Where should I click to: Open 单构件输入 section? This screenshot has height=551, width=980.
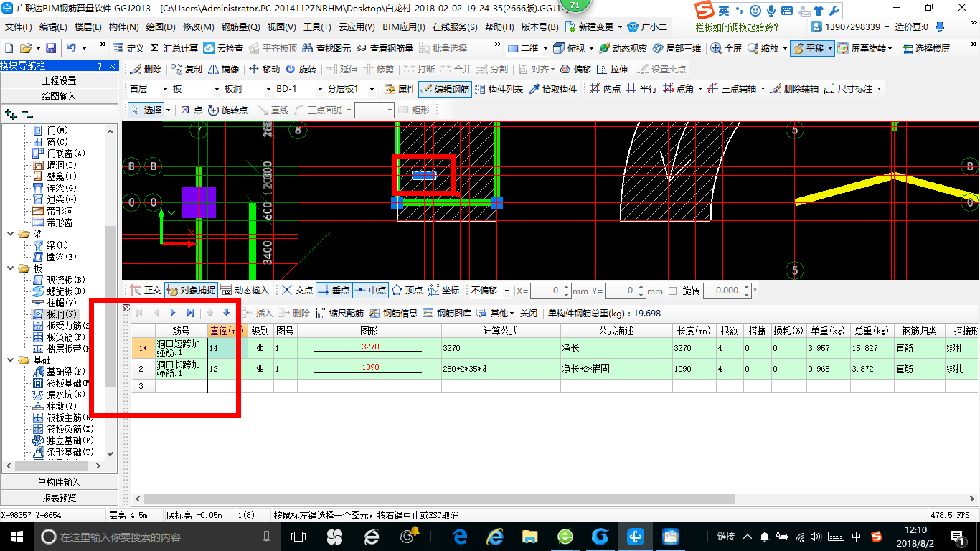pos(59,482)
